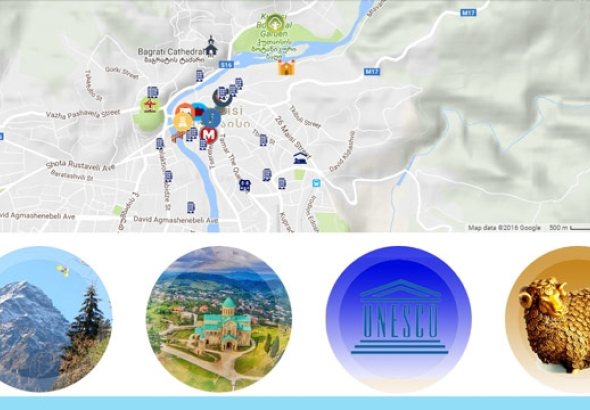Image resolution: width=590 pixels, height=410 pixels.
Task: Select the red M marker
Action: click(209, 135)
